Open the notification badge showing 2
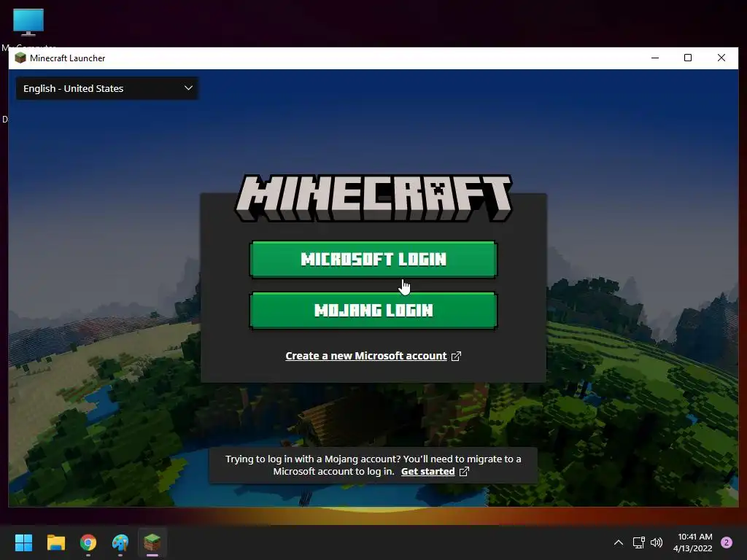The width and height of the screenshot is (747, 560). 727,542
